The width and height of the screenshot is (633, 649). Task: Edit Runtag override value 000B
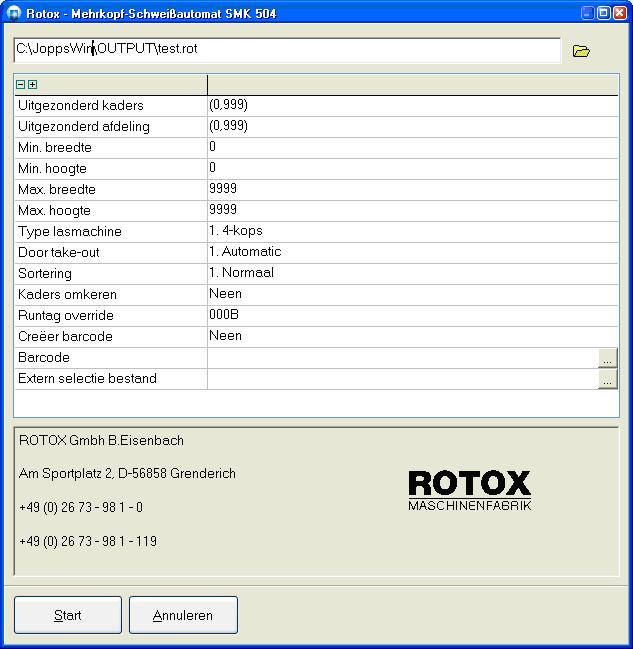coord(412,316)
